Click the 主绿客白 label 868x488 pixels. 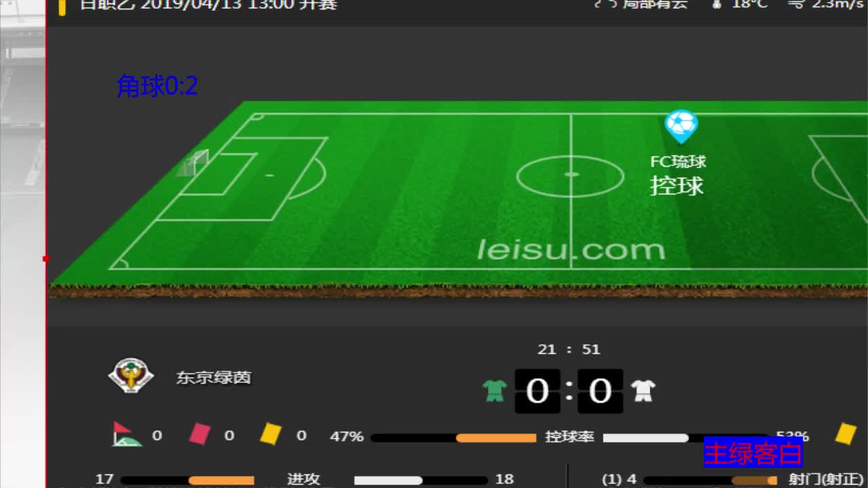(x=753, y=453)
